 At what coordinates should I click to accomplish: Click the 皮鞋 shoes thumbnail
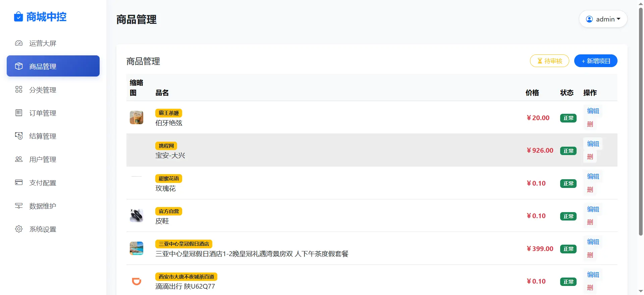tap(137, 215)
